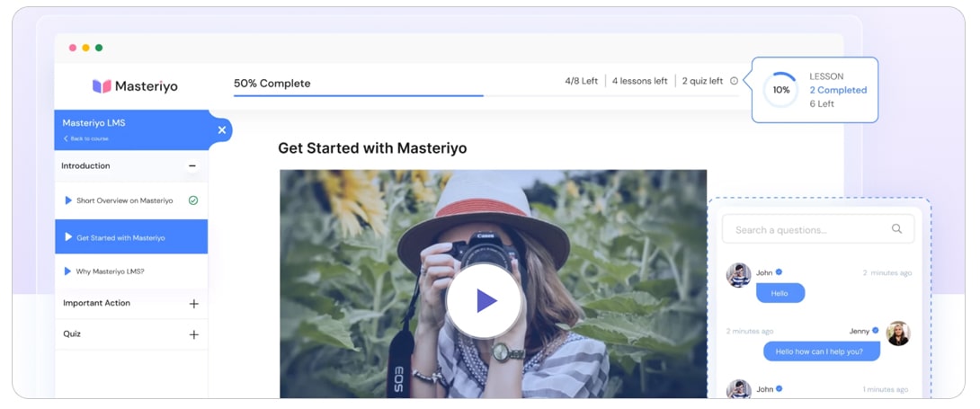980x409 pixels.
Task: Click play icon beside sidebar 'Get Started with Masteriyo'
Action: pos(68,237)
